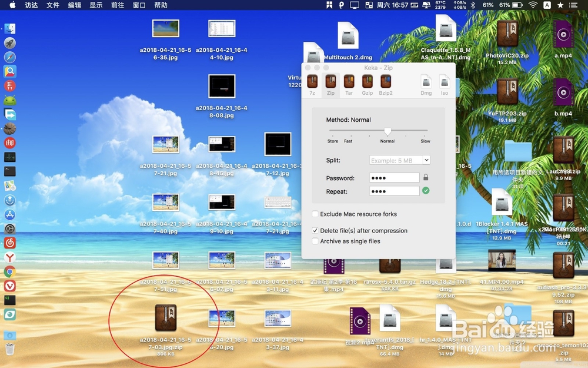Screen dimensions: 588x368
Task: Open the 编辑 menu
Action: pos(75,5)
